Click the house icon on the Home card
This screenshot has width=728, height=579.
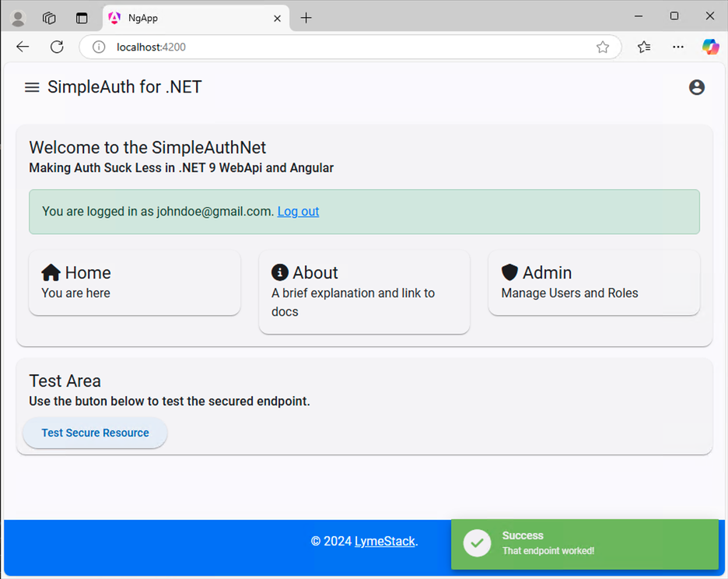click(x=51, y=273)
